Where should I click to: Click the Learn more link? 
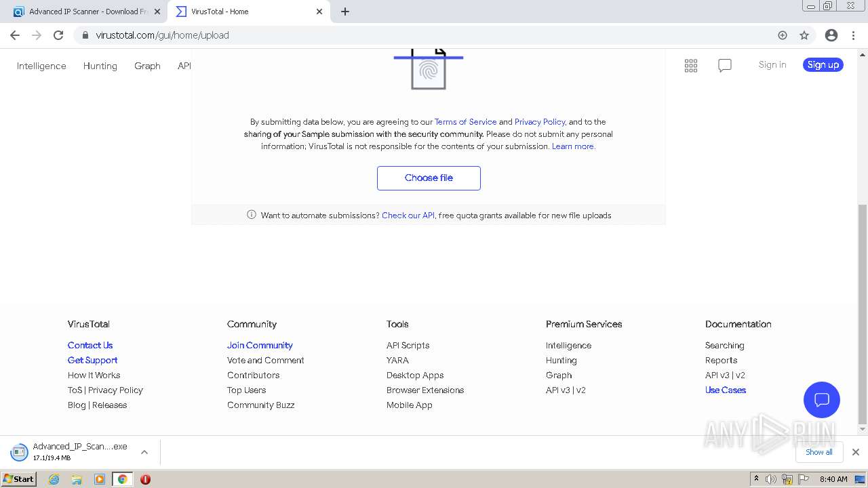click(x=573, y=146)
